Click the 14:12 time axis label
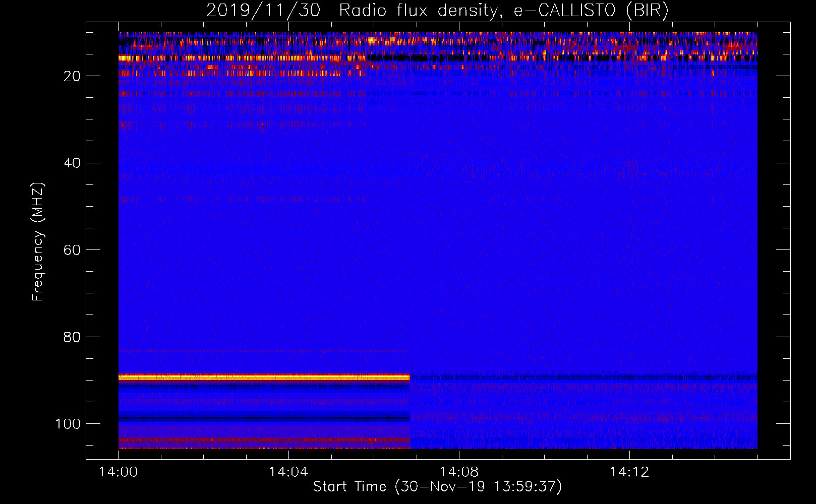The image size is (816, 504). coord(629,472)
